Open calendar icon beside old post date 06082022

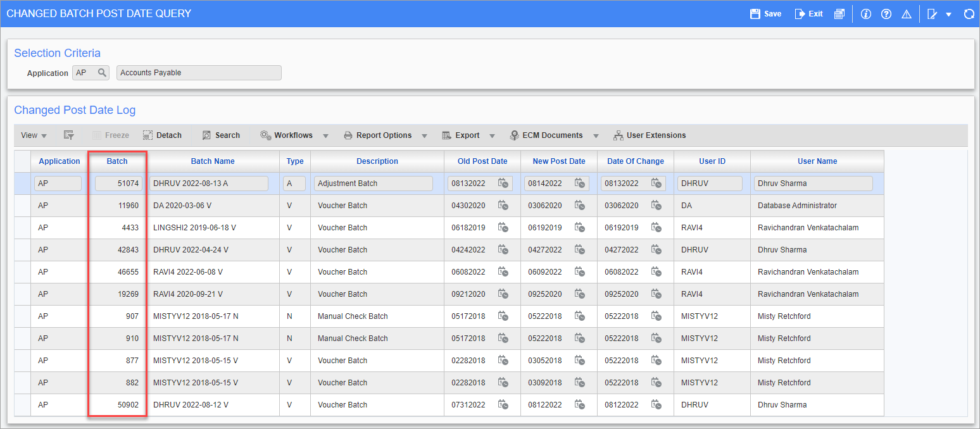(503, 272)
